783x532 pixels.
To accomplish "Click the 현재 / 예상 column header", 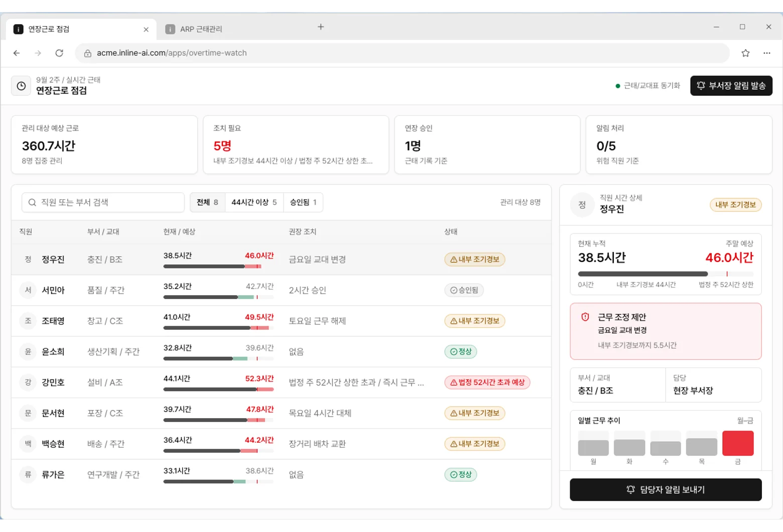I will coord(179,231).
